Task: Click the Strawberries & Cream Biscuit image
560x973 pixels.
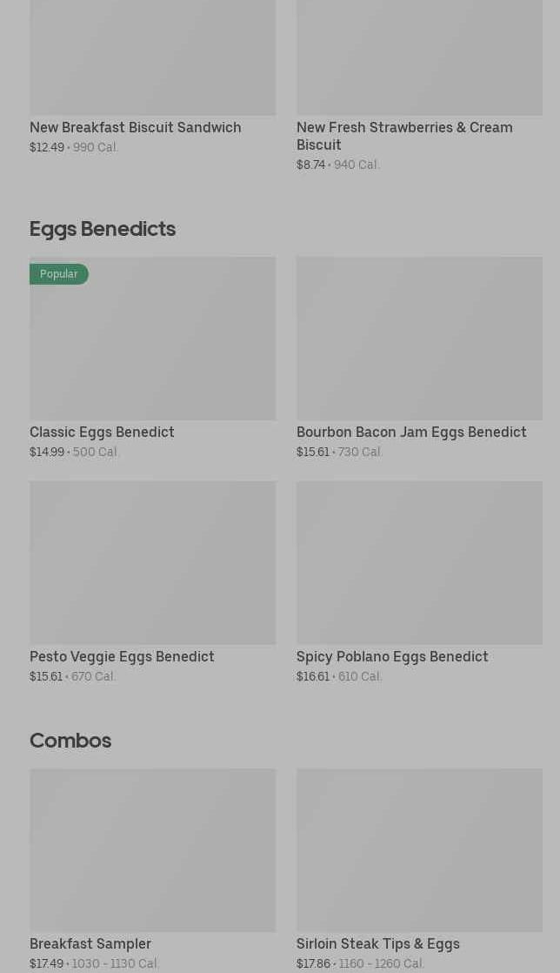Action: (419, 57)
